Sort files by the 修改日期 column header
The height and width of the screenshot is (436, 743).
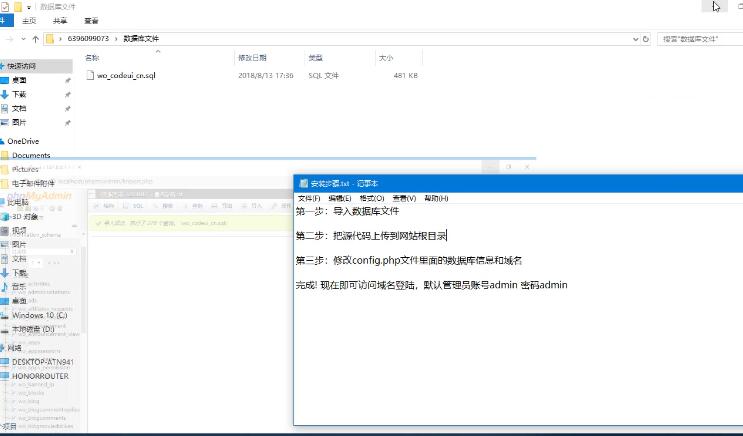(251, 58)
